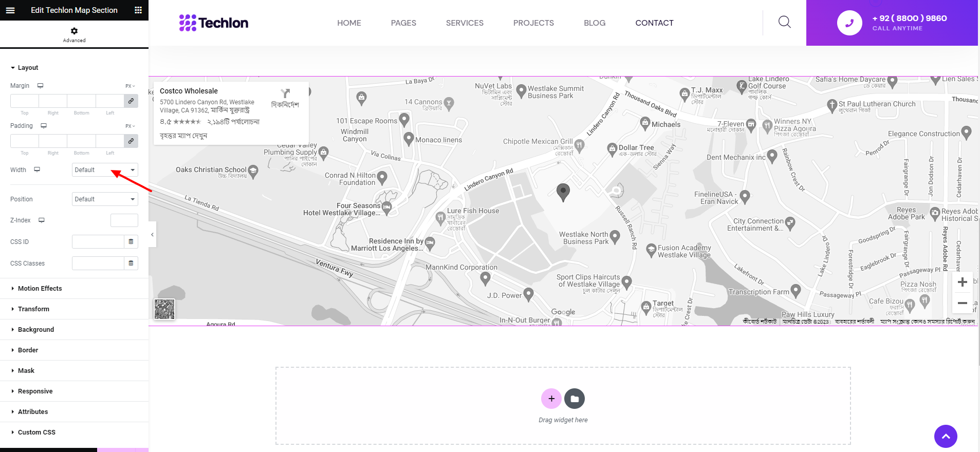The image size is (980, 452).
Task: Open the Width dropdown
Action: [x=105, y=170]
